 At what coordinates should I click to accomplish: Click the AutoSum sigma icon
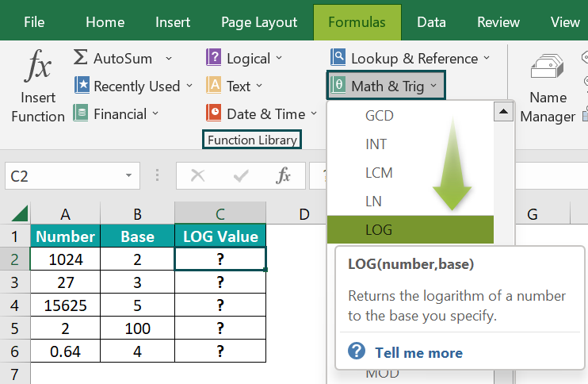[x=80, y=57]
